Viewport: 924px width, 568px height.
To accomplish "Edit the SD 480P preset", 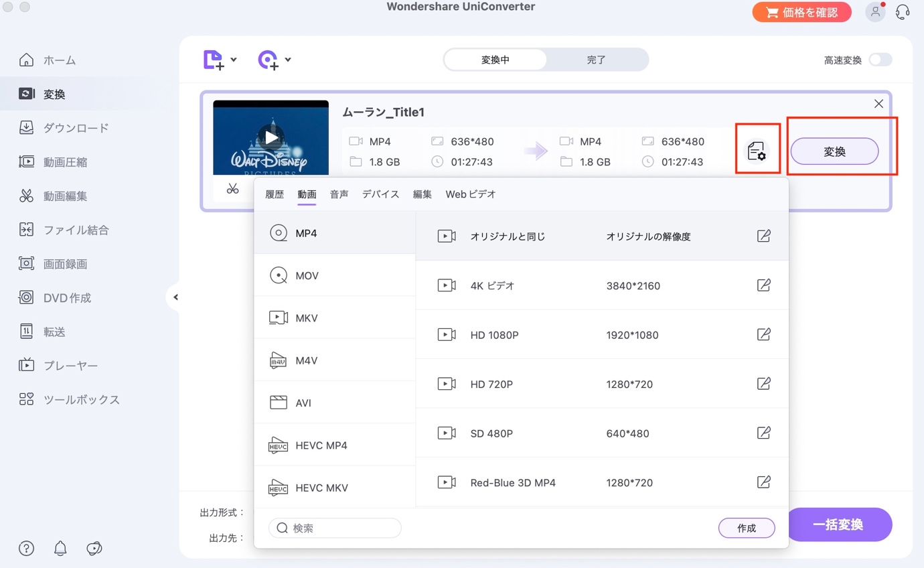I will click(763, 433).
